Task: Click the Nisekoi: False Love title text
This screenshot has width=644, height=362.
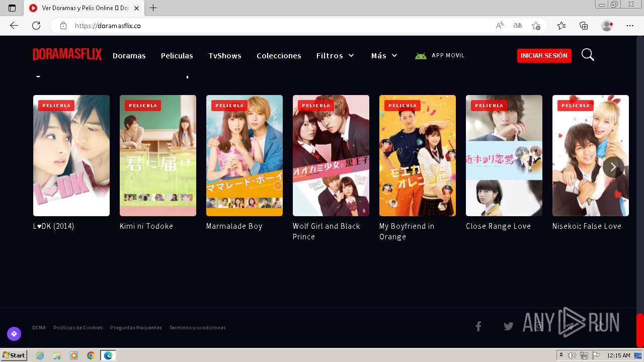Action: [587, 226]
